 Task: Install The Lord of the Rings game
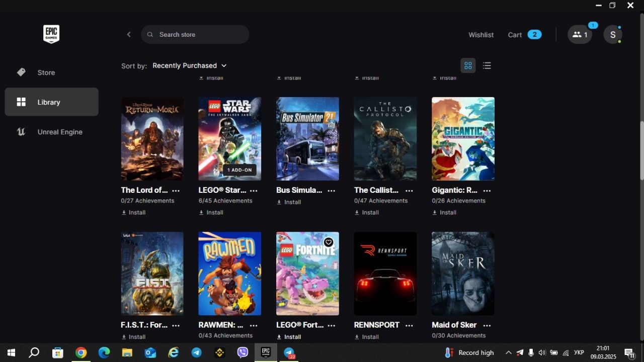coord(133,212)
